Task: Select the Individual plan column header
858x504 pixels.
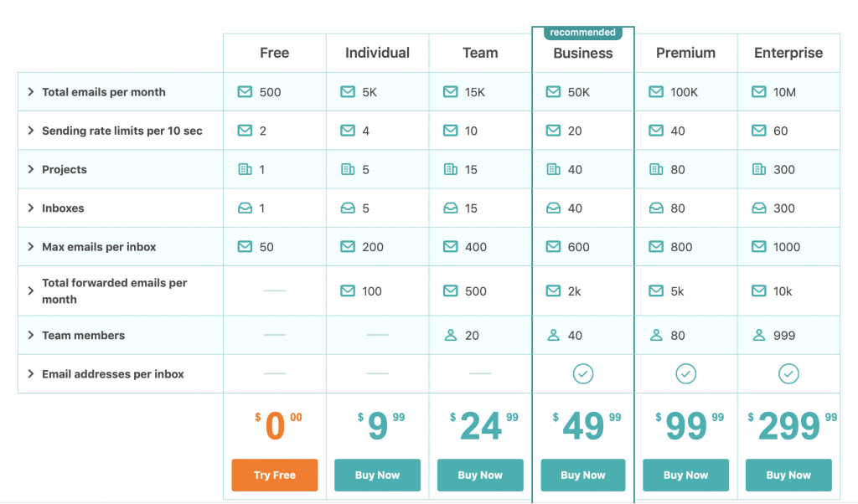Action: click(x=377, y=53)
